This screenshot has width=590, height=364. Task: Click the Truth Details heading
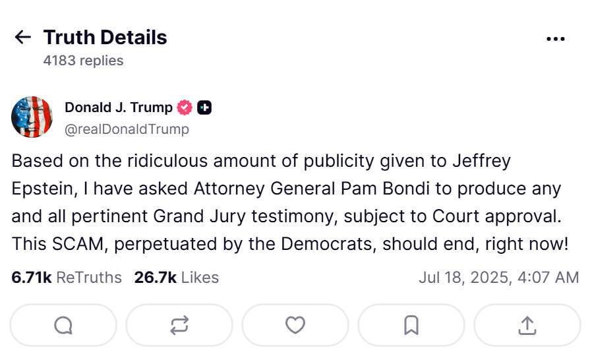105,38
